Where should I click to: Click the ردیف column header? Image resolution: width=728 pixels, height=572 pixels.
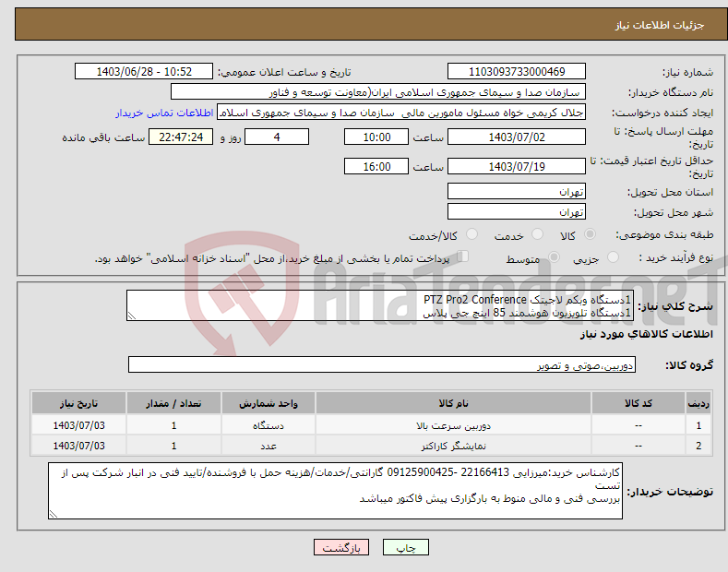pos(698,403)
